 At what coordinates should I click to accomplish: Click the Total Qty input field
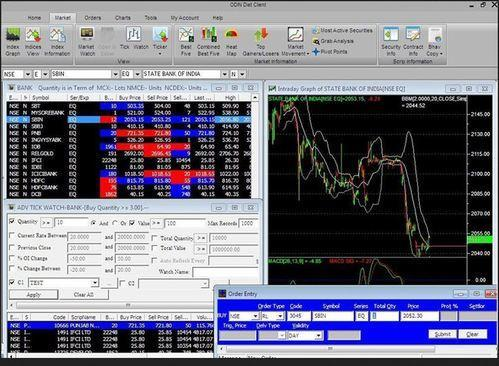(384, 316)
